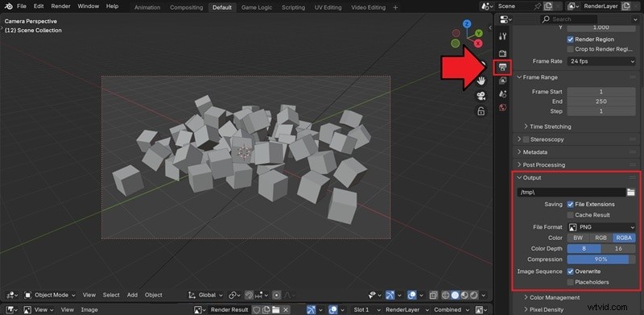Click the hand pan view gizmo
The width and height of the screenshot is (644, 315).
[481, 81]
